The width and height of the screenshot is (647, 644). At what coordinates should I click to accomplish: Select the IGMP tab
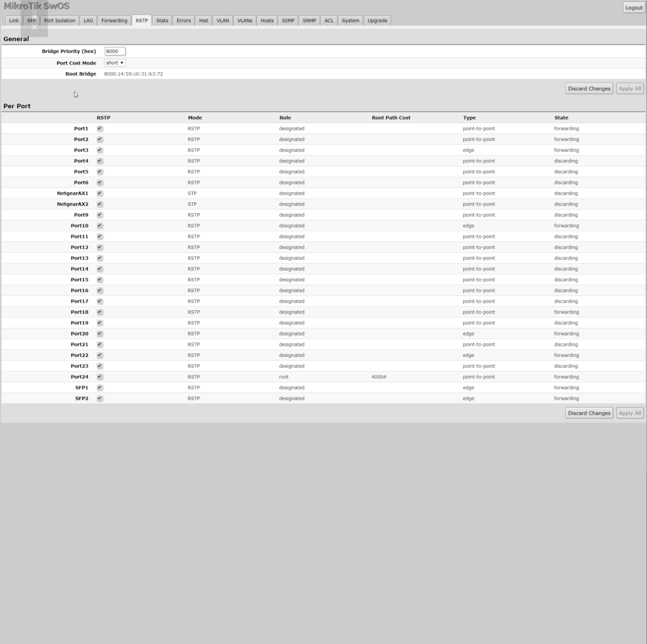pyautogui.click(x=287, y=20)
